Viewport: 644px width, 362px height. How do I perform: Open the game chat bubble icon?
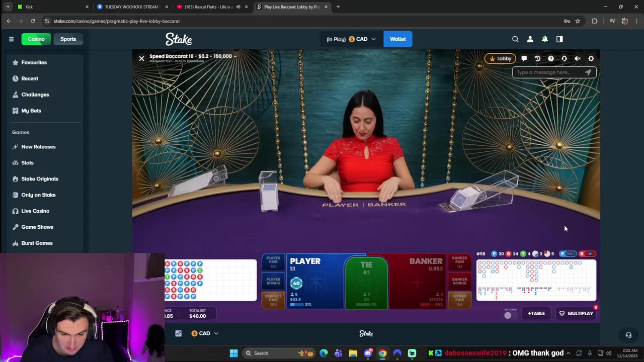(524, 58)
